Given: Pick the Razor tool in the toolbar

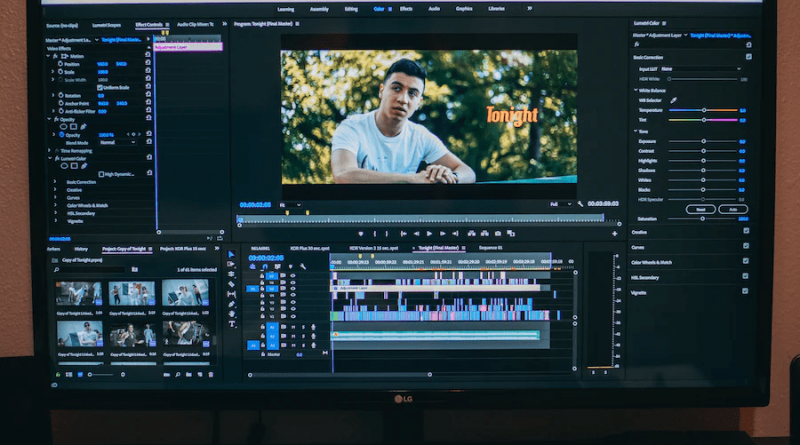Looking at the screenshot, I should [x=232, y=285].
